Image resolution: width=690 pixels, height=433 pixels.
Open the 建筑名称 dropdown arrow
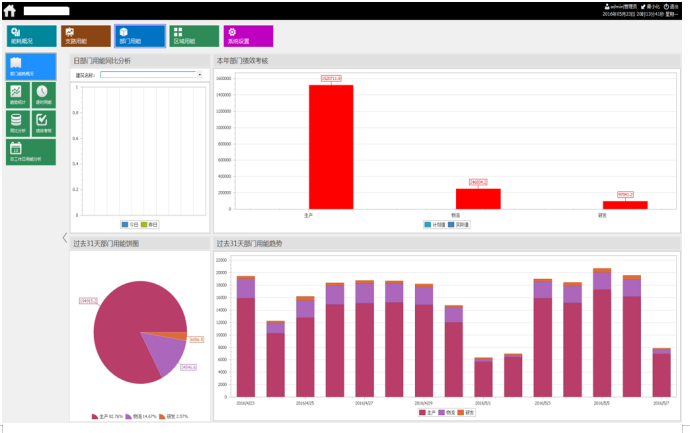pos(200,74)
